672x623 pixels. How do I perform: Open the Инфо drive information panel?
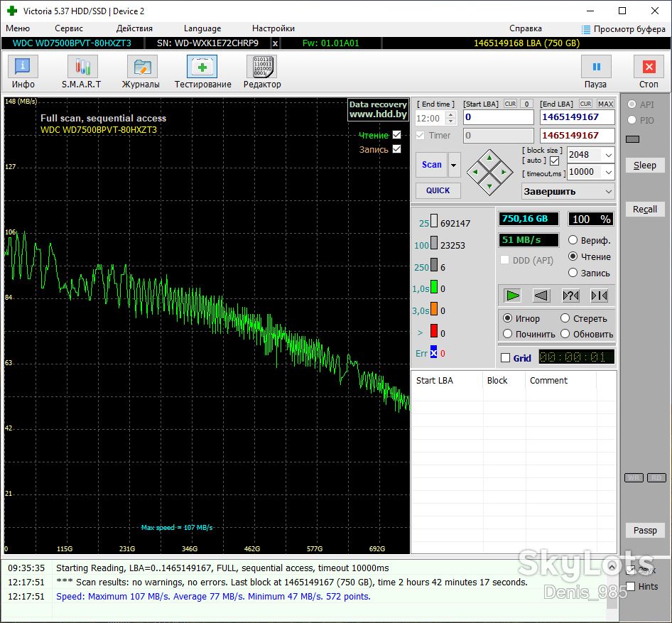23,72
